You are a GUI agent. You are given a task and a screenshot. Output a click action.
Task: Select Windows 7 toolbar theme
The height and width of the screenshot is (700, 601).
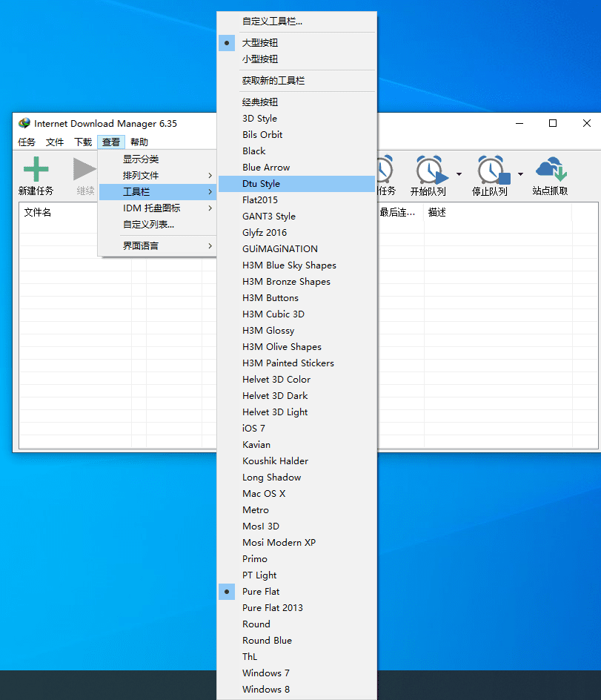tap(296, 673)
